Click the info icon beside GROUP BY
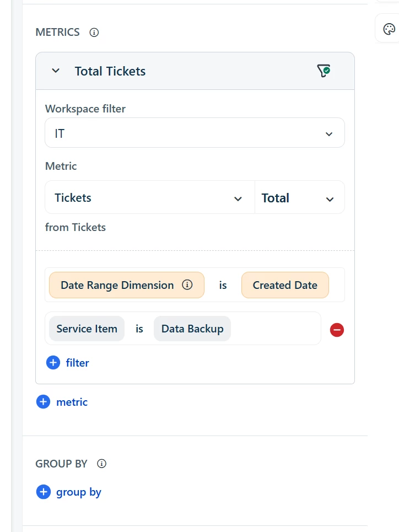Image resolution: width=399 pixels, height=532 pixels. click(x=101, y=464)
